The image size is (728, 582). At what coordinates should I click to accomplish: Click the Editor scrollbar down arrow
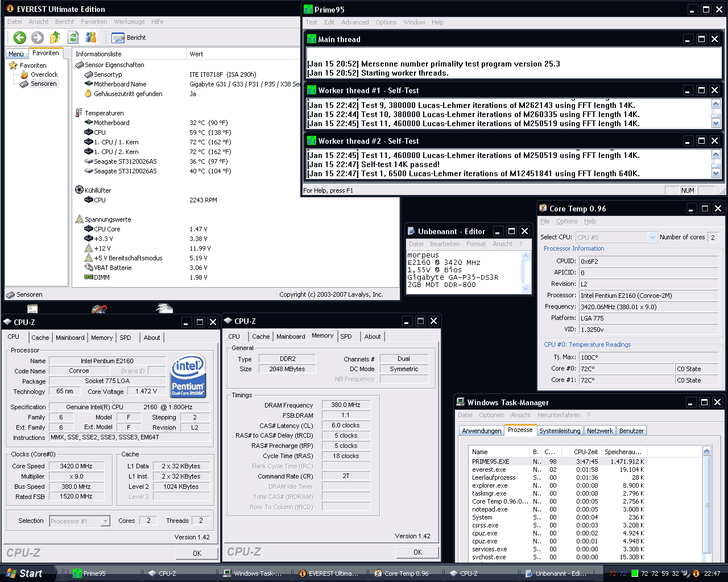[526, 289]
